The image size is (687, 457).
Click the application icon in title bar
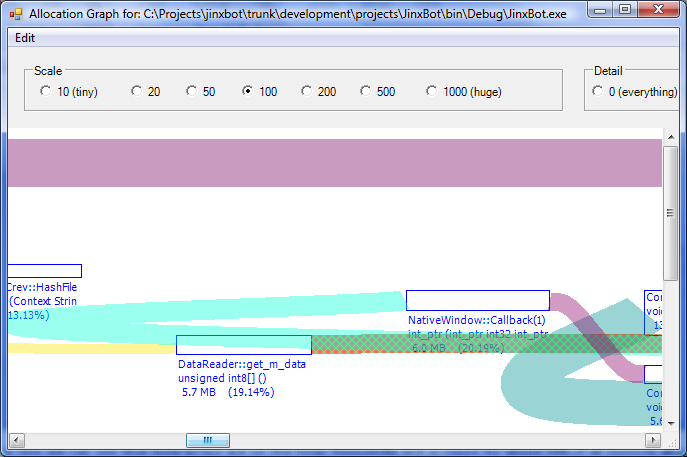(x=15, y=14)
